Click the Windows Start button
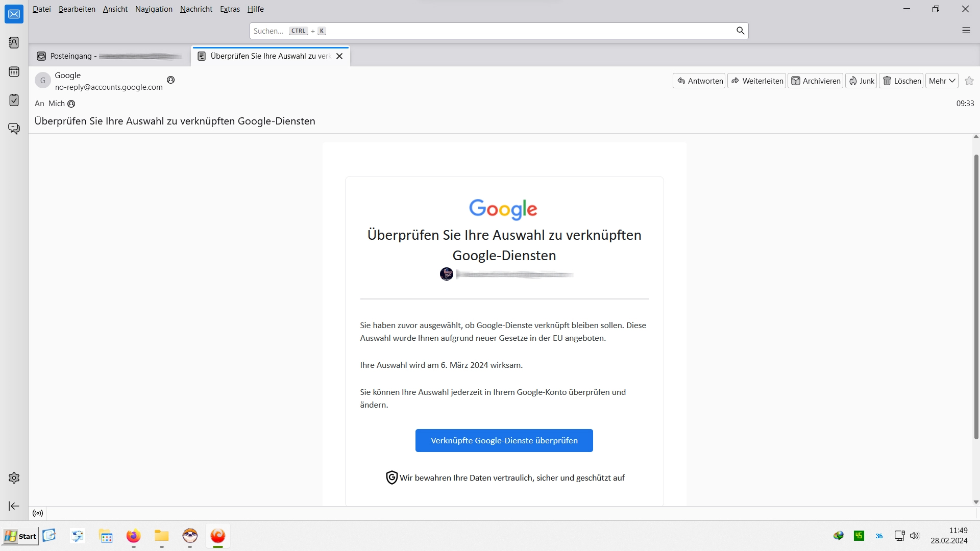Viewport: 980px width, 551px height. click(20, 536)
